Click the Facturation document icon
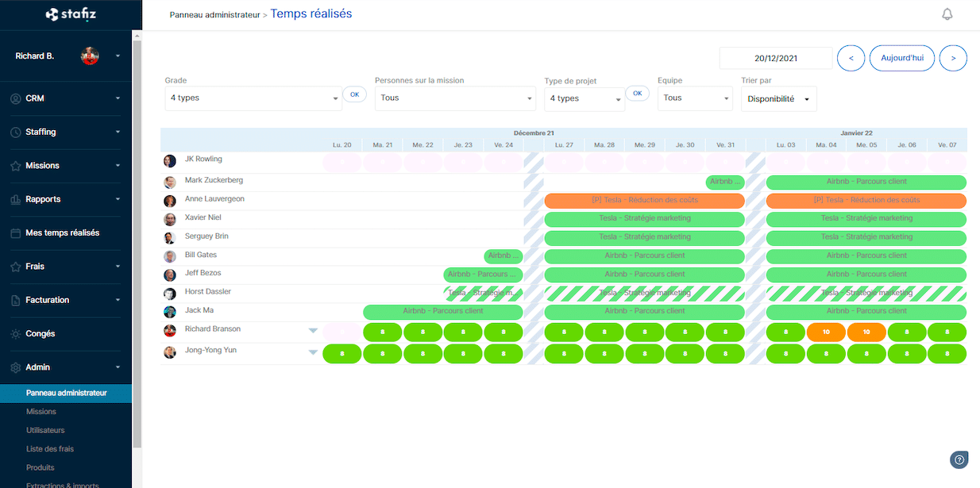This screenshot has height=488, width=980. pyautogui.click(x=16, y=300)
